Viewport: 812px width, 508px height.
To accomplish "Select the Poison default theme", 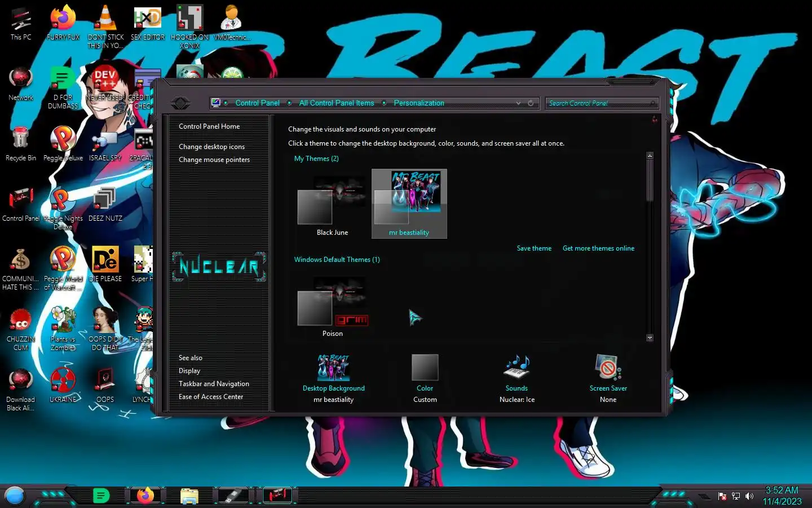I will click(x=333, y=305).
